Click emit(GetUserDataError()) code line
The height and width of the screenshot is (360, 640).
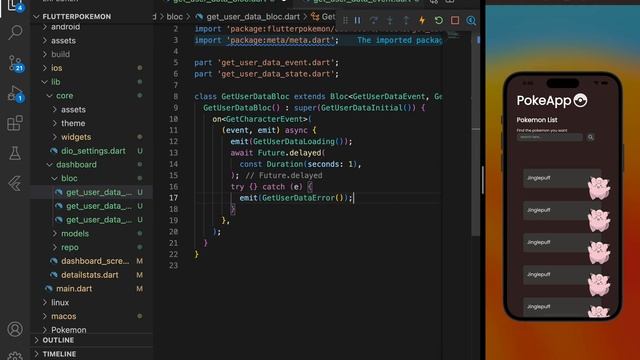click(x=296, y=198)
